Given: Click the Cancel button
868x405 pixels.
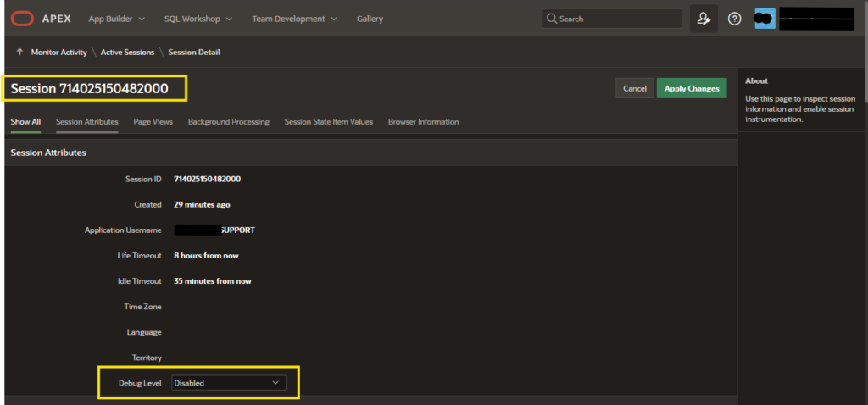Looking at the screenshot, I should pos(635,88).
